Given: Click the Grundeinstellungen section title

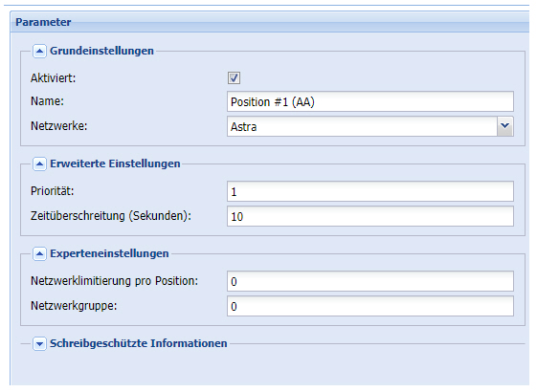Looking at the screenshot, I should pos(101,51).
